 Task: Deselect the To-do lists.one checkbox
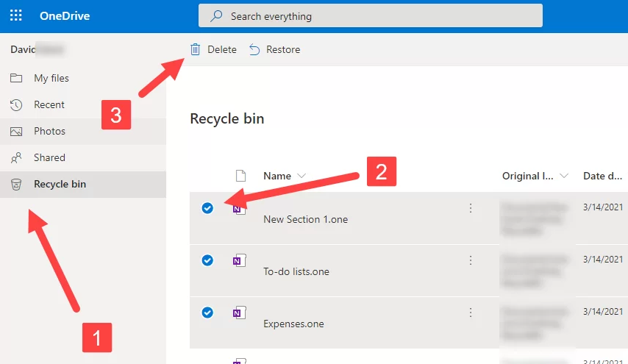(x=207, y=260)
